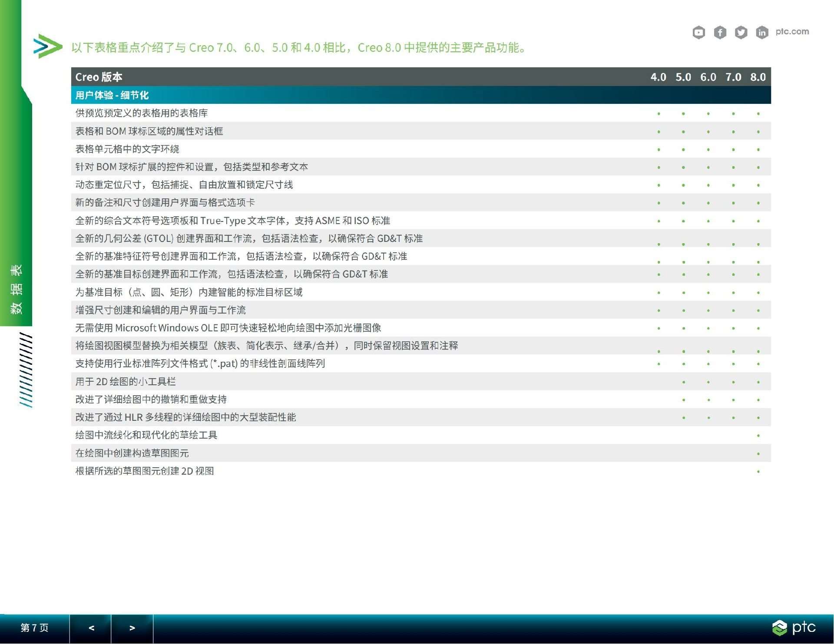Open the Facebook social icon

tap(720, 32)
